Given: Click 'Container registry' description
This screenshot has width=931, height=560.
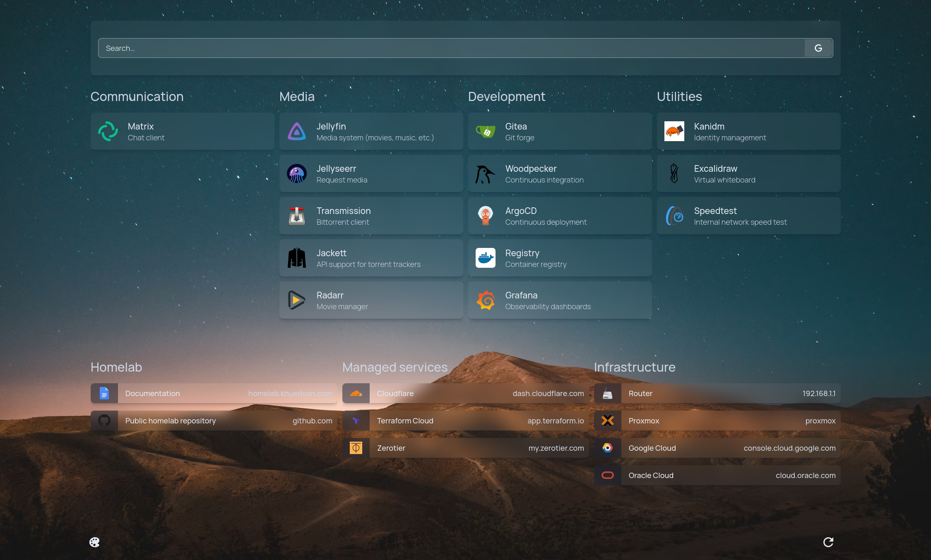Looking at the screenshot, I should [x=536, y=264].
